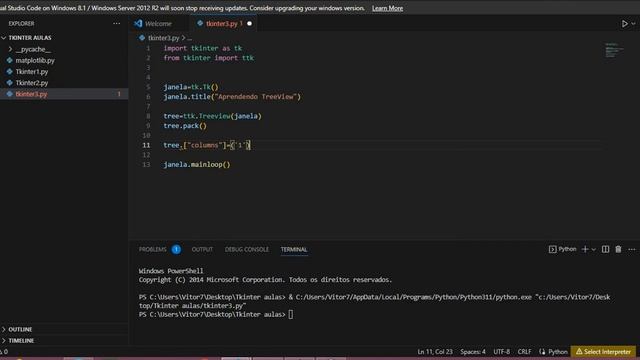Split the terminal panel

point(605,249)
